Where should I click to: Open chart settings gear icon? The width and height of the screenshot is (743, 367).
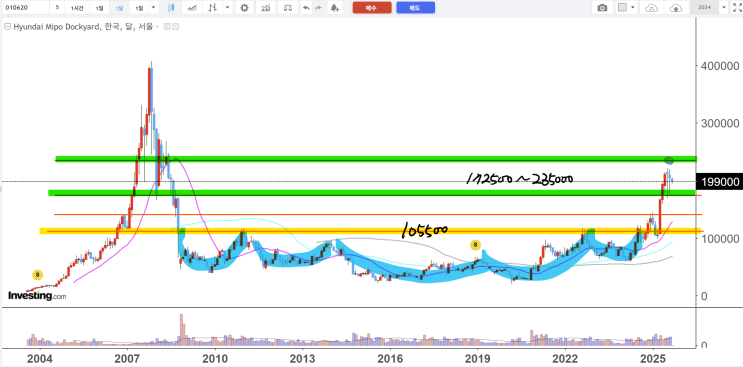244,8
